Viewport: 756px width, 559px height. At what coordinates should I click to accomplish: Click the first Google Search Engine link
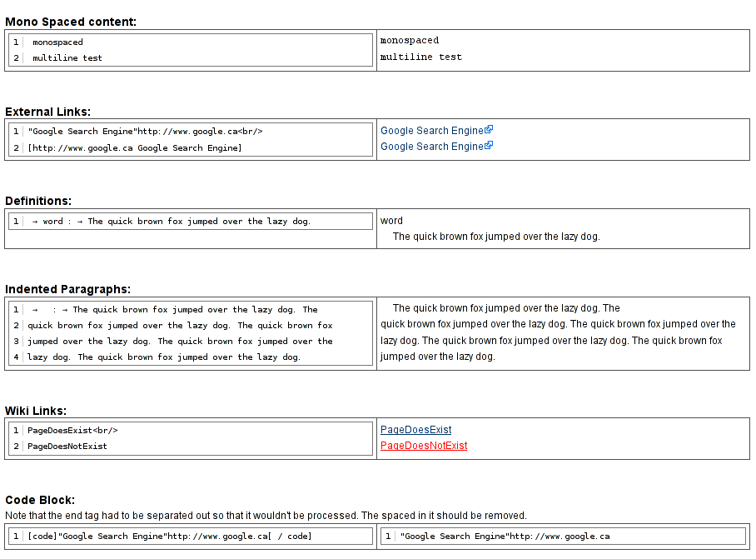pos(431,131)
